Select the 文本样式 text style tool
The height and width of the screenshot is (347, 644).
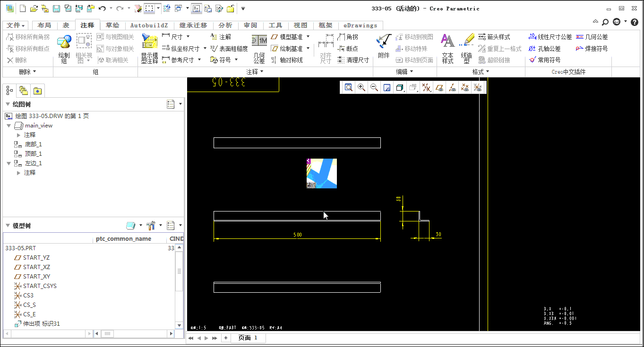pyautogui.click(x=447, y=49)
